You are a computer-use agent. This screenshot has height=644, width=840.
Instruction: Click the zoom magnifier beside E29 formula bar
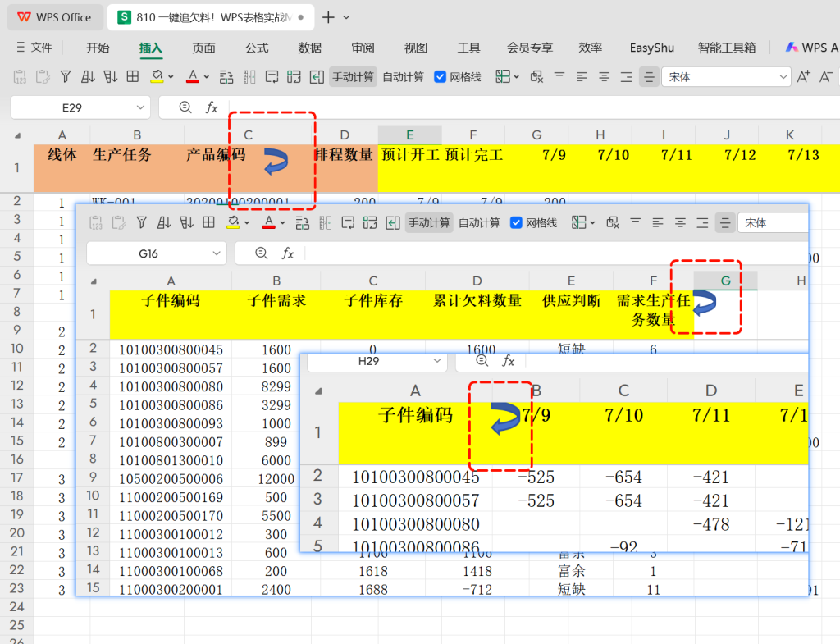point(185,107)
